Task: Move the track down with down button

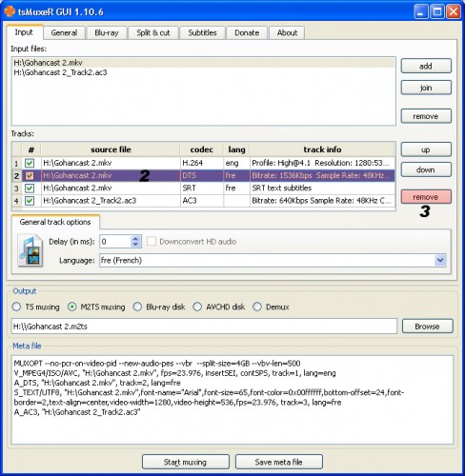Action: click(426, 169)
